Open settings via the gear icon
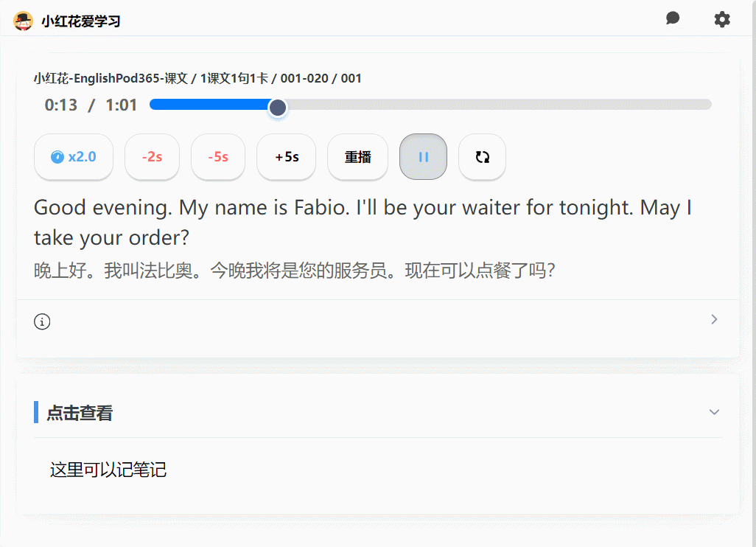This screenshot has height=547, width=756. (x=722, y=20)
